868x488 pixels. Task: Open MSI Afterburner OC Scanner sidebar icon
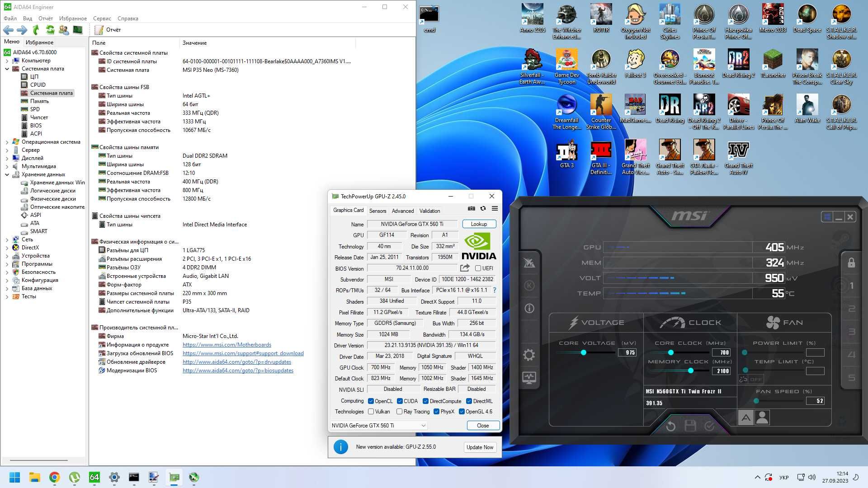point(529,263)
